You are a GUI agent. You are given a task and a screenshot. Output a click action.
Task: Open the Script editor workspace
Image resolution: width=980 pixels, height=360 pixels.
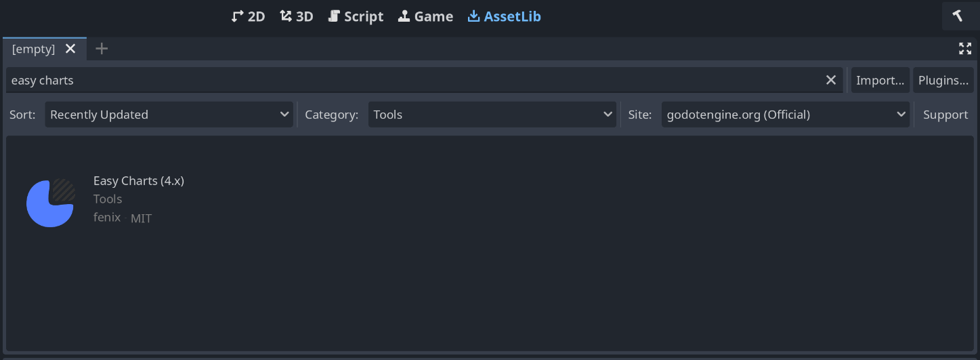click(x=356, y=16)
